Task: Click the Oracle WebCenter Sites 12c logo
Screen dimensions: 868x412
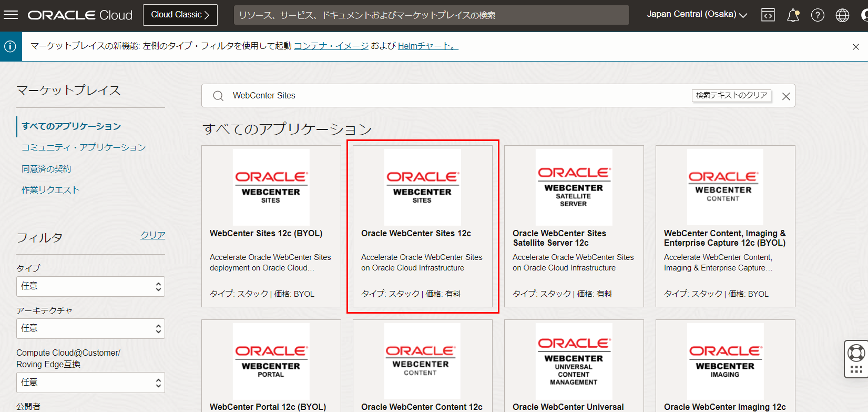Action: [x=423, y=187]
